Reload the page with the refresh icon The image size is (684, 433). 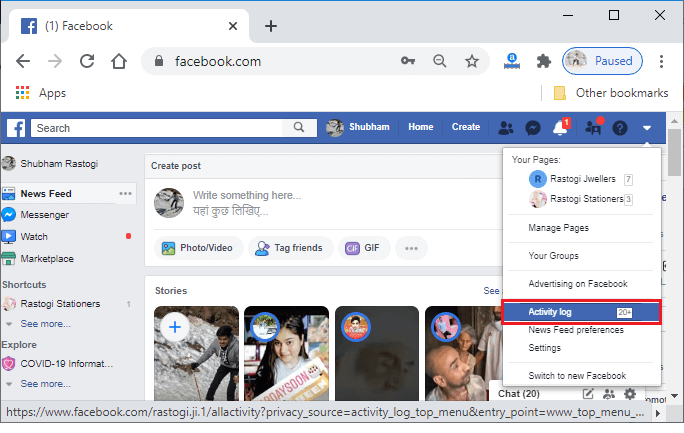click(87, 61)
